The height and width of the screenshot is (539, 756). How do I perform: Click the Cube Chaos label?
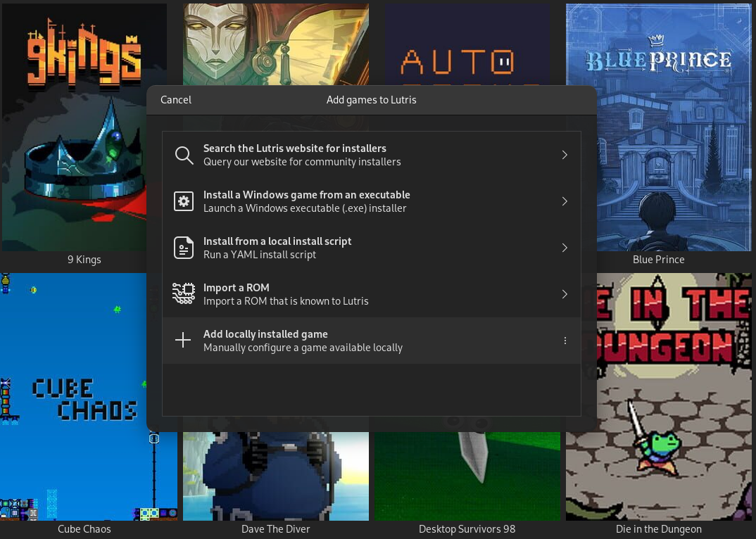(x=84, y=529)
